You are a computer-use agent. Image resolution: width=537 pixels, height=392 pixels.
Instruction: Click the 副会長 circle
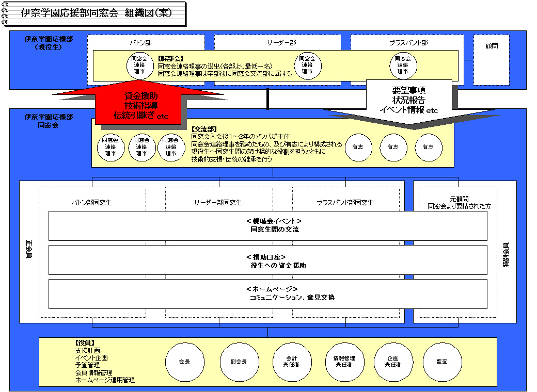(x=239, y=362)
